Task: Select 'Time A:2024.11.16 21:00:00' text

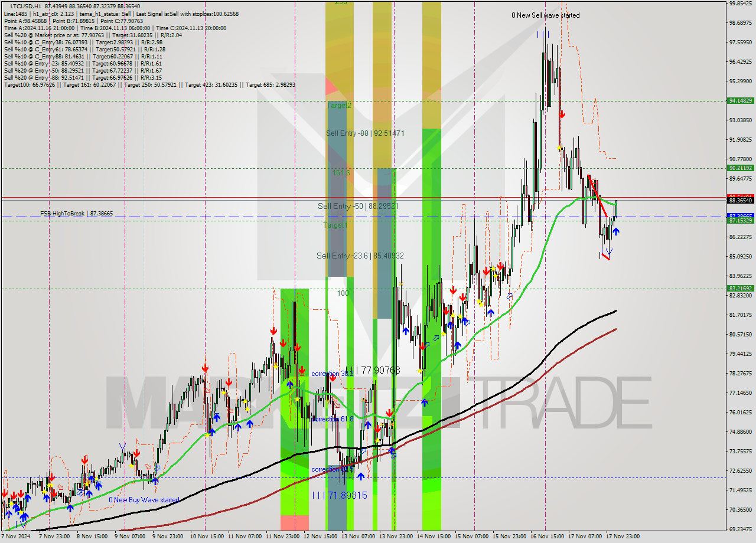Action: (x=39, y=28)
